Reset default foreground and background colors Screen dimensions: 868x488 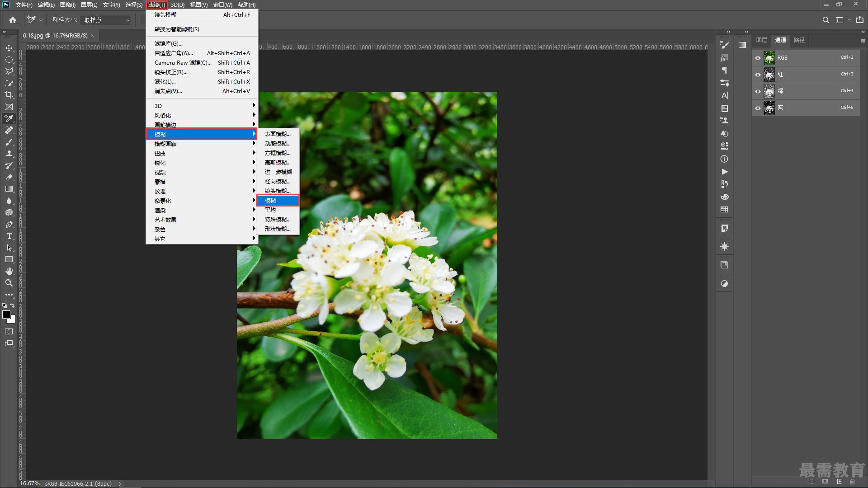click(5, 305)
